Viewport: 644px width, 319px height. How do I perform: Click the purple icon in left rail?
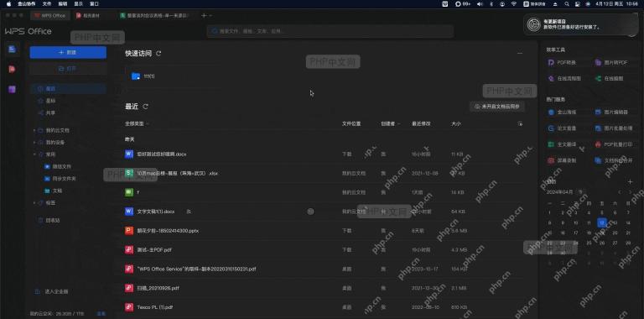(x=12, y=89)
